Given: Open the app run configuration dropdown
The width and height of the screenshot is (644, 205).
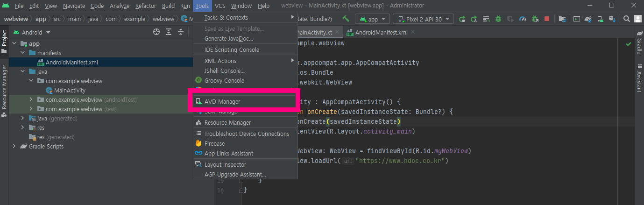Looking at the screenshot, I should tap(372, 19).
